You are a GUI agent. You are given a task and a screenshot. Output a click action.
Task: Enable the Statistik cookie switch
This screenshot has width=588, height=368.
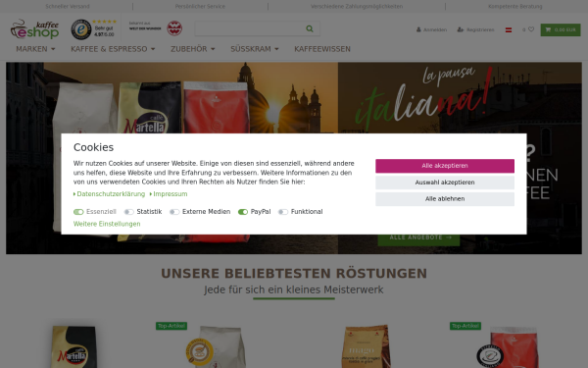click(x=128, y=212)
